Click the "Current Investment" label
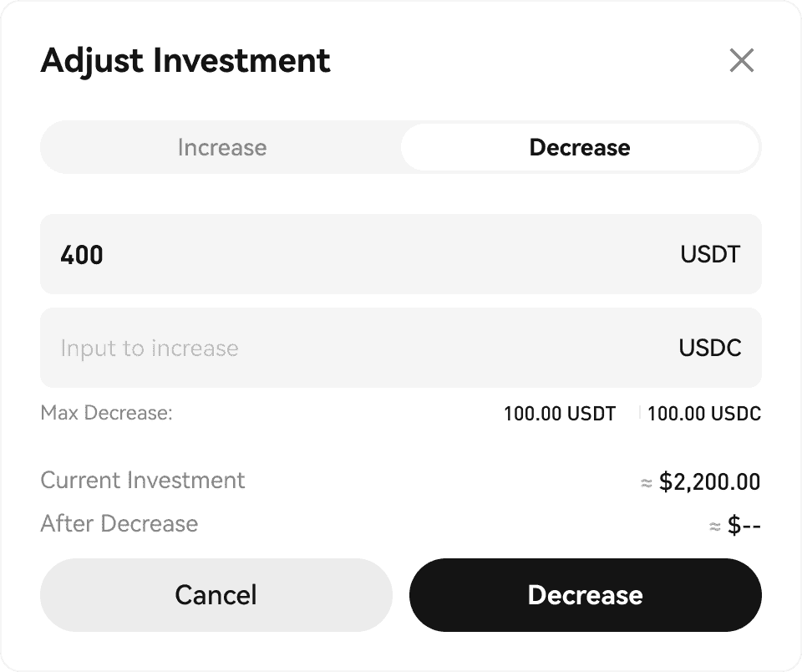Viewport: 802px width, 672px height. click(143, 481)
